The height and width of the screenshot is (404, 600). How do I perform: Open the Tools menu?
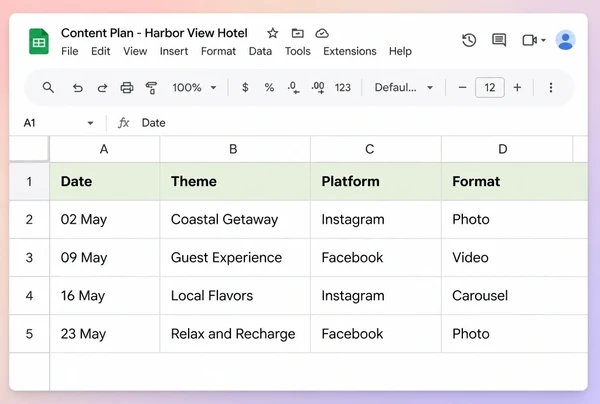click(298, 51)
